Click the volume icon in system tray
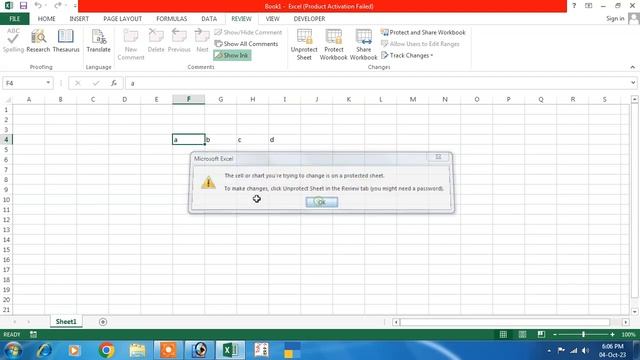 tap(585, 350)
